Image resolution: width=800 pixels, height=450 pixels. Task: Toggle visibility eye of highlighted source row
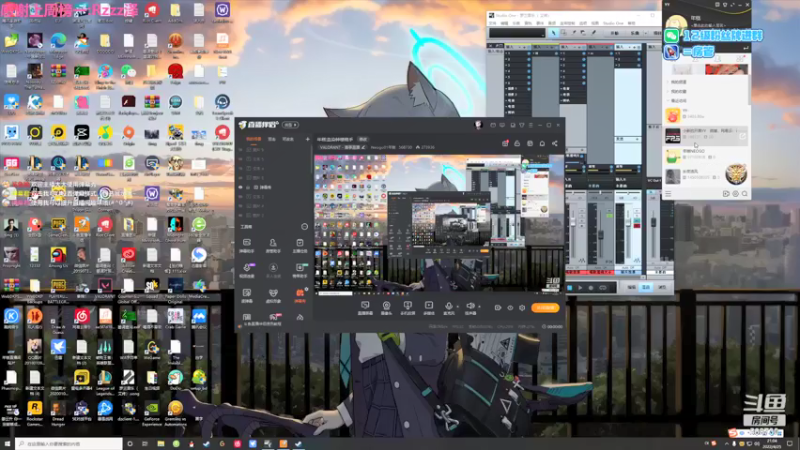tap(241, 187)
